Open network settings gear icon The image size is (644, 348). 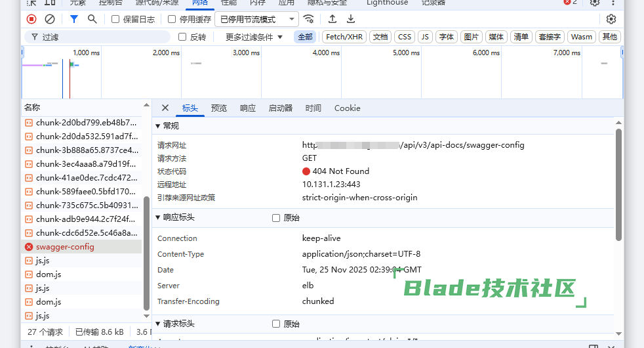(x=611, y=19)
